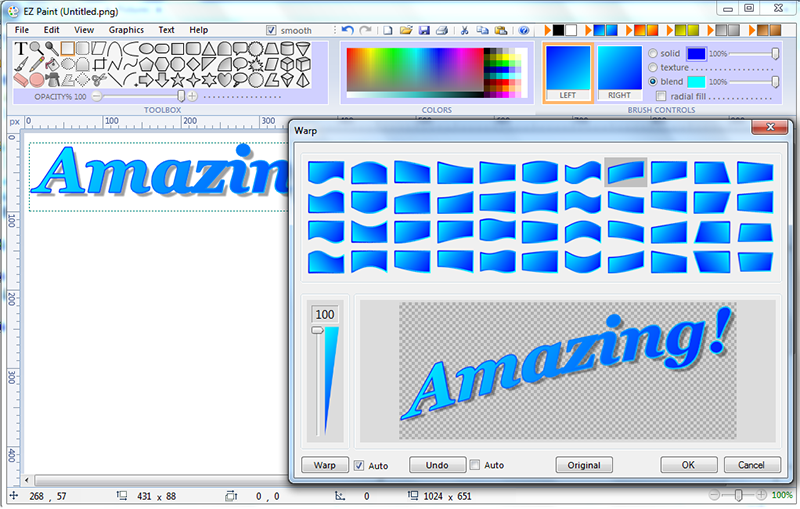
Task: Open the Edit menu
Action: coord(52,30)
